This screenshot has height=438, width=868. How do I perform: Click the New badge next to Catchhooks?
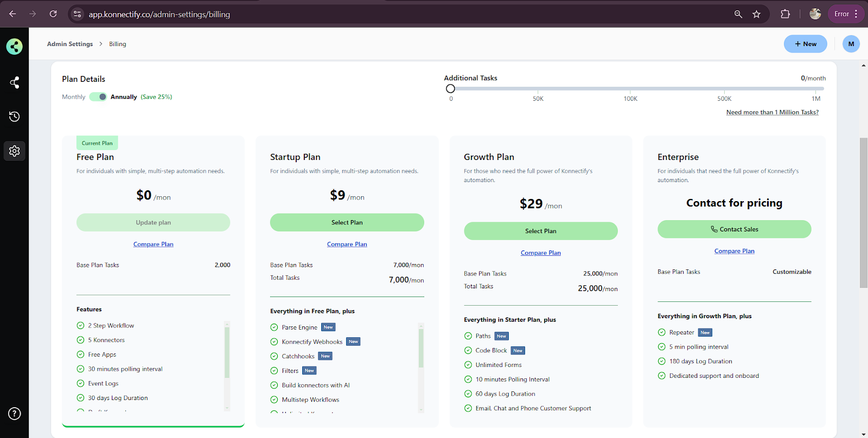325,356
